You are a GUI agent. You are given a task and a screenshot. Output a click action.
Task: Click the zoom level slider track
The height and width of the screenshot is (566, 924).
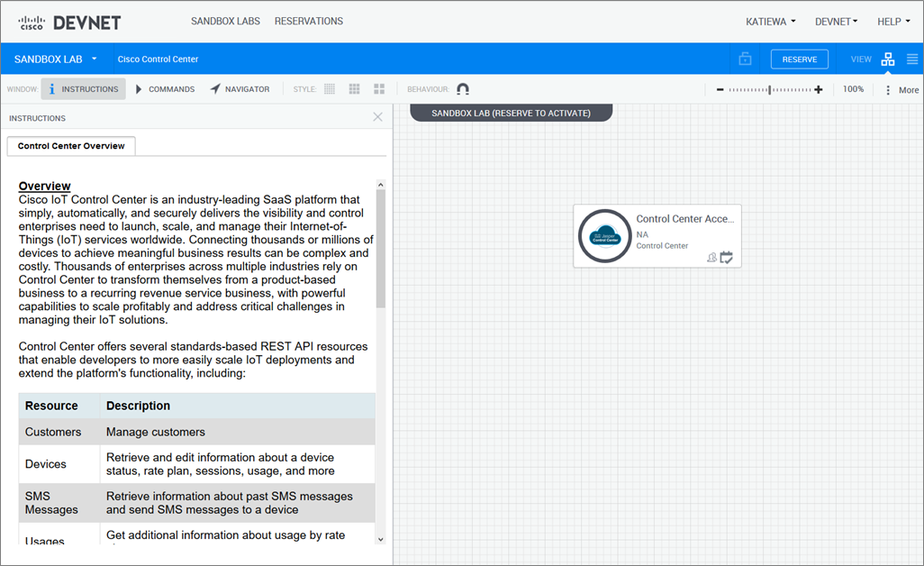(x=769, y=89)
